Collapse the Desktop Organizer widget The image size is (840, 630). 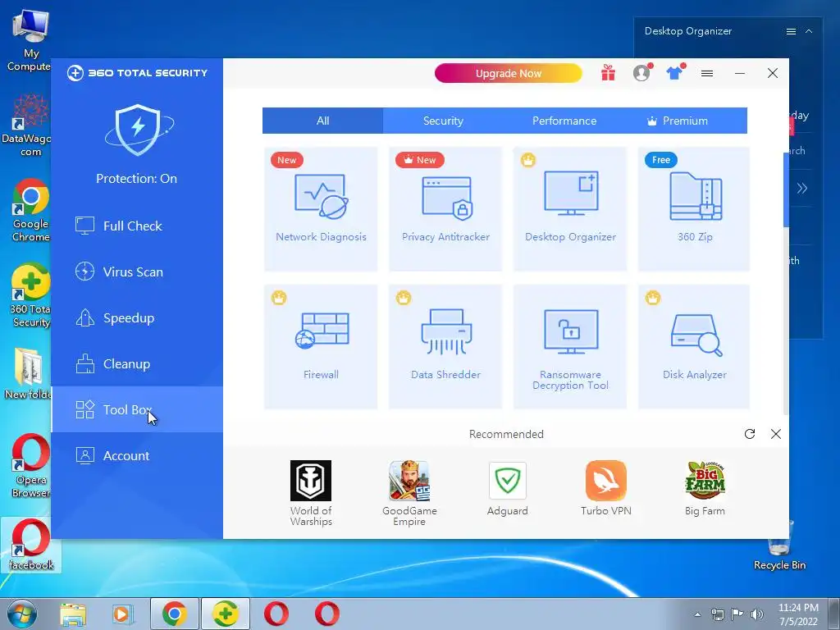tap(809, 32)
